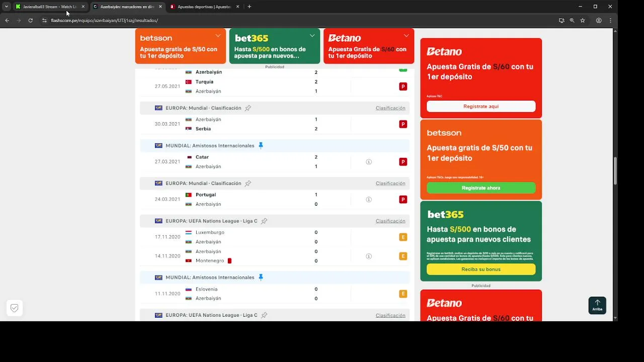The image size is (644, 362).
Task: Open match info icon for Catar vs Azerbaiyán
Action: point(369,162)
